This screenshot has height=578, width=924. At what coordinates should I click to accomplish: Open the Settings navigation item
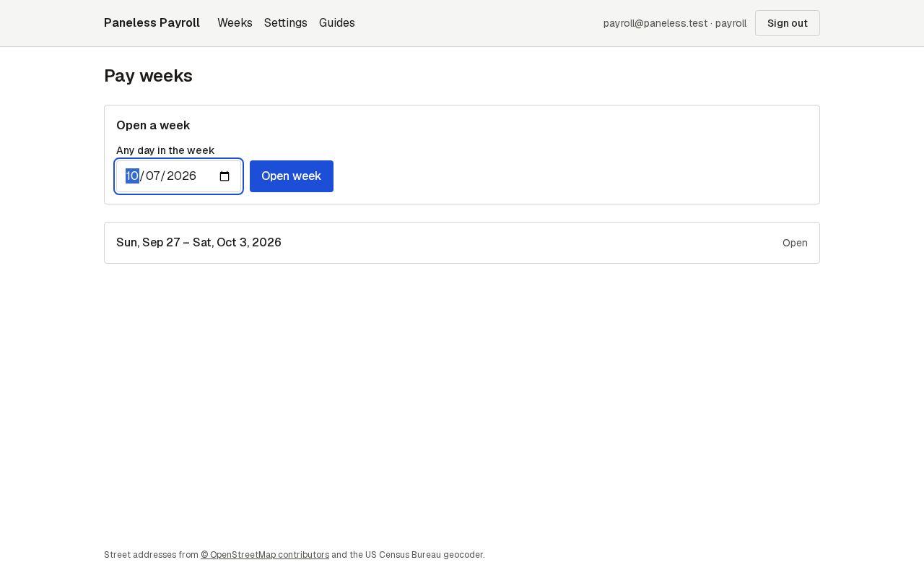286,23
